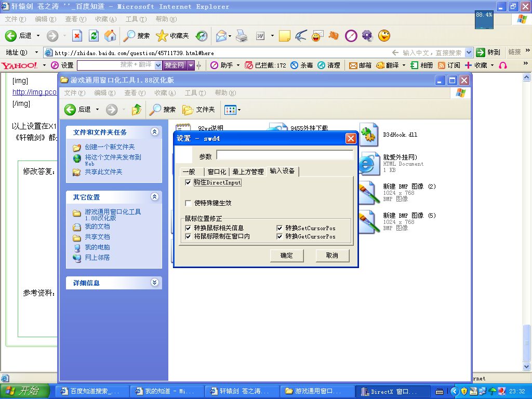Click the IE Refresh icon
Viewport: 532px width, 399px height.
[94, 36]
